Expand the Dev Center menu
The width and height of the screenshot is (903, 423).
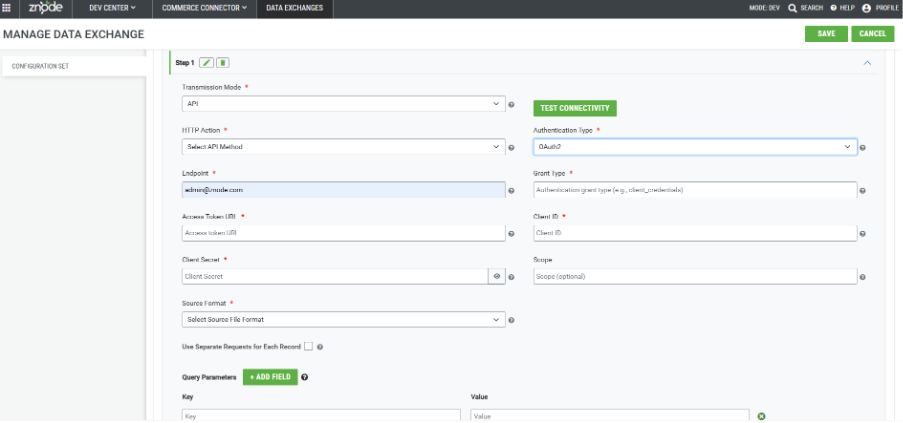click(x=112, y=8)
